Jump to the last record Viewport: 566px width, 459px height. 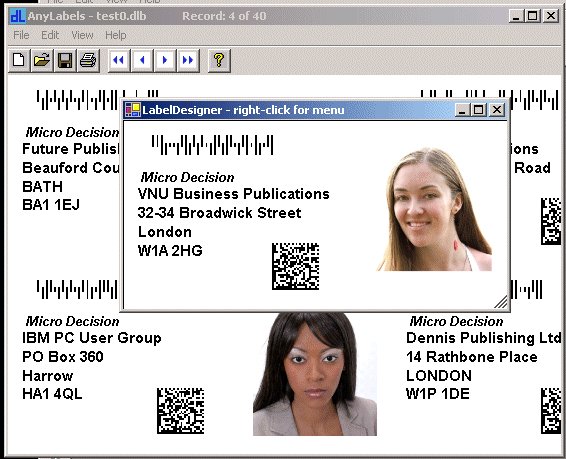(x=188, y=60)
